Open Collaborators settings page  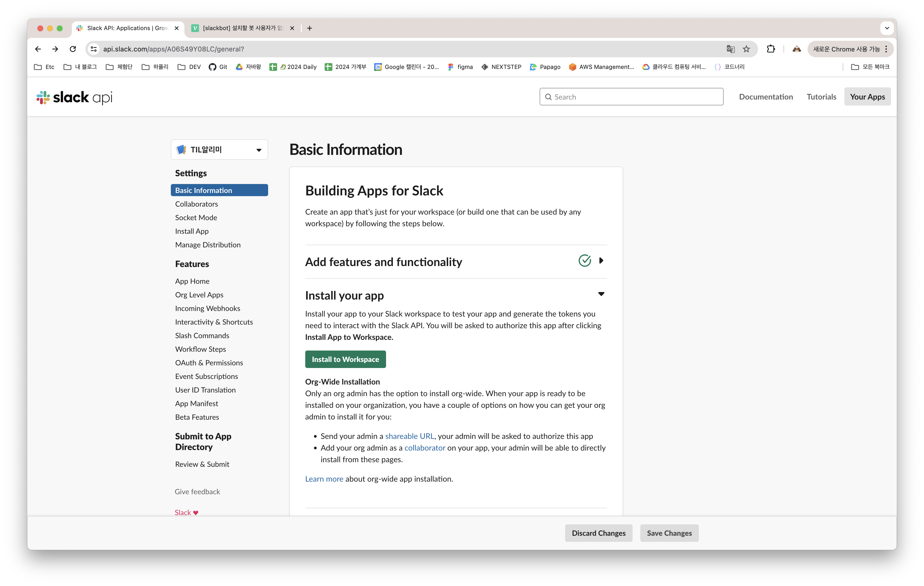(196, 204)
